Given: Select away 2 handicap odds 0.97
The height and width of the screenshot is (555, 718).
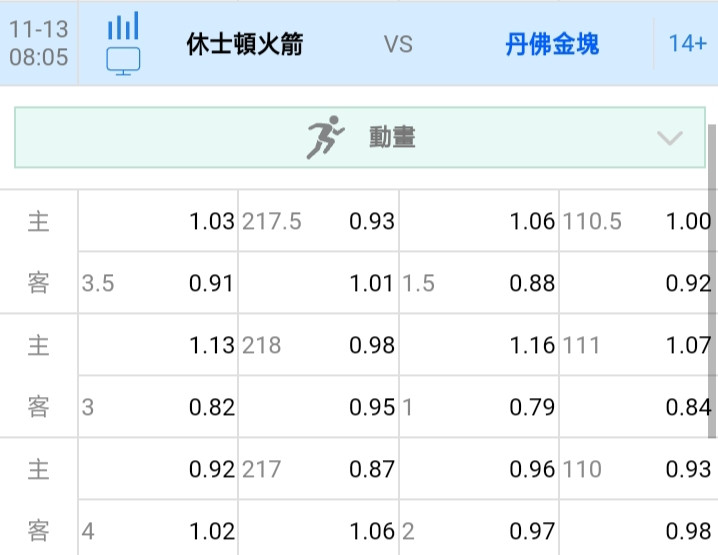Looking at the screenshot, I should (x=532, y=532).
